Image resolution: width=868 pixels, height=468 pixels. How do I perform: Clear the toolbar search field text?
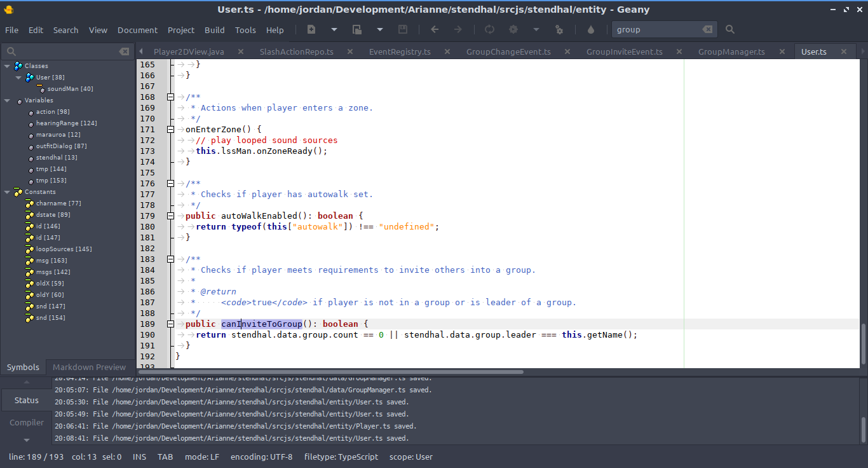(x=707, y=29)
